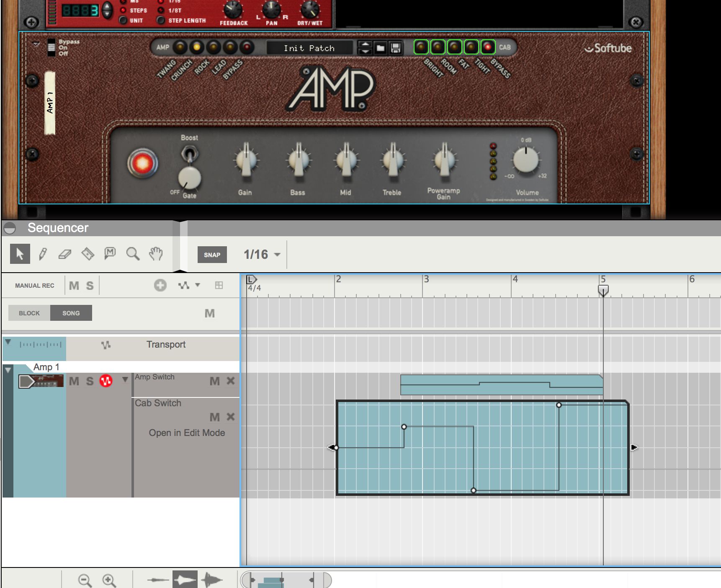Select the Bright cabinet button
Image resolution: width=721 pixels, height=588 pixels.
click(421, 47)
